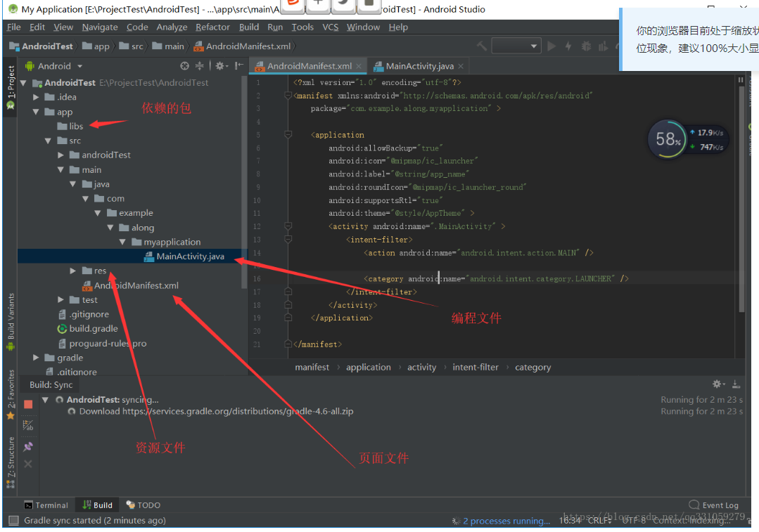The height and width of the screenshot is (532, 759).
Task: Collapse the AndroidTest syncing build node
Action: click(45, 400)
